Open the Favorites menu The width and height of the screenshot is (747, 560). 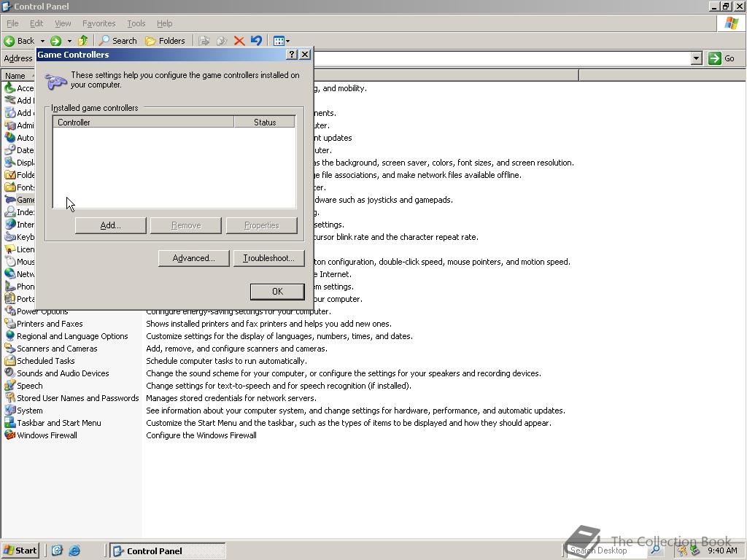tap(98, 23)
